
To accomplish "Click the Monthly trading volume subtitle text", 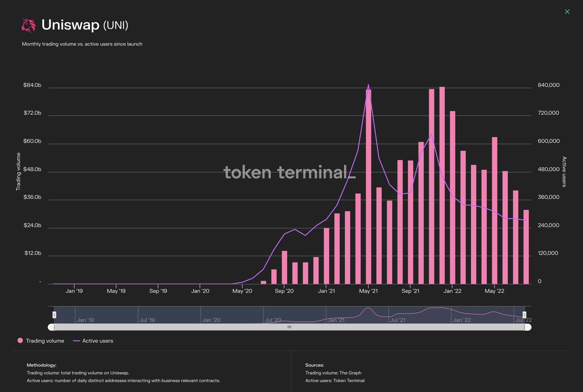I will [x=82, y=44].
